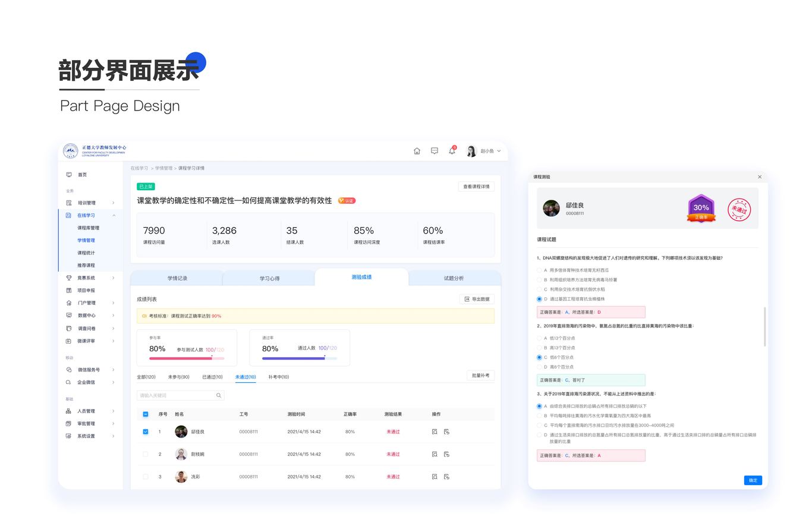Select option A 低13个百分点 in question 2
The height and width of the screenshot is (519, 812).
(x=539, y=338)
